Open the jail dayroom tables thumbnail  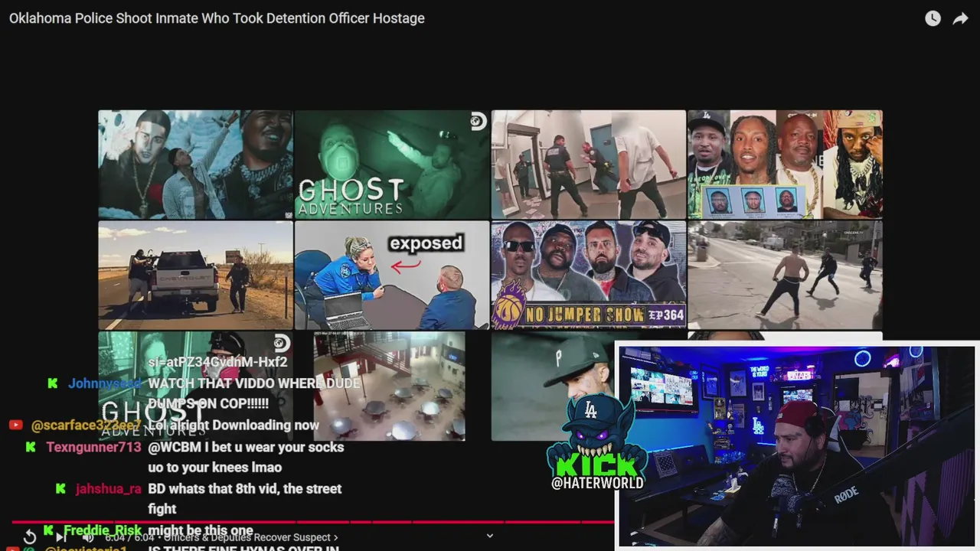coord(389,386)
